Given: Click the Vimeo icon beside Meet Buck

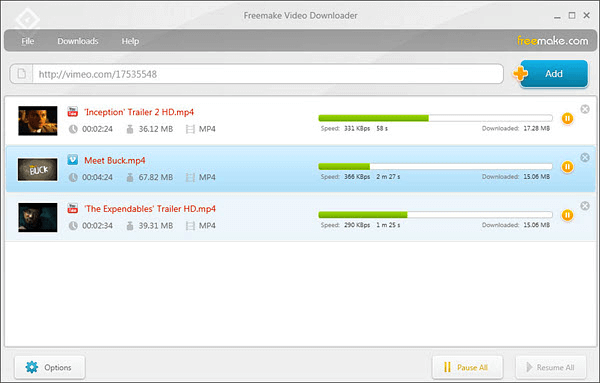Looking at the screenshot, I should 73,160.
